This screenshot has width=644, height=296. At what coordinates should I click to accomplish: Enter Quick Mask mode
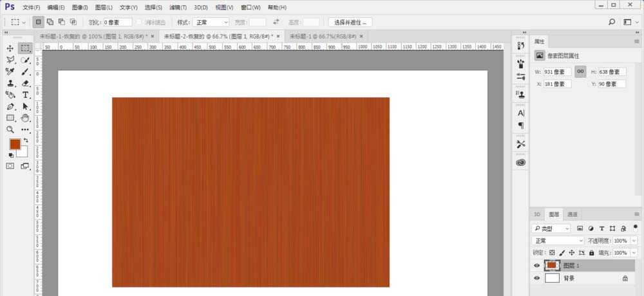pos(10,166)
